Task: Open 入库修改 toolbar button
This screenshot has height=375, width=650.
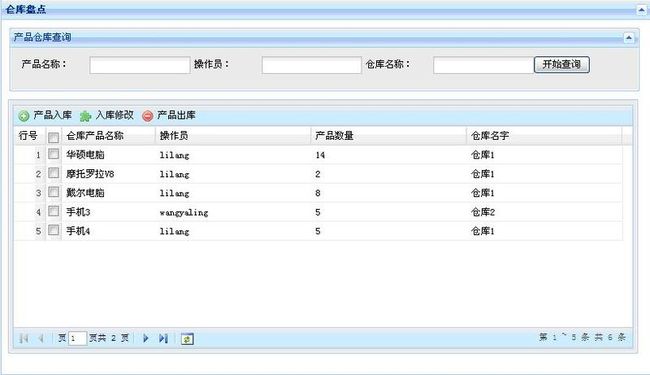Action: 107,116
